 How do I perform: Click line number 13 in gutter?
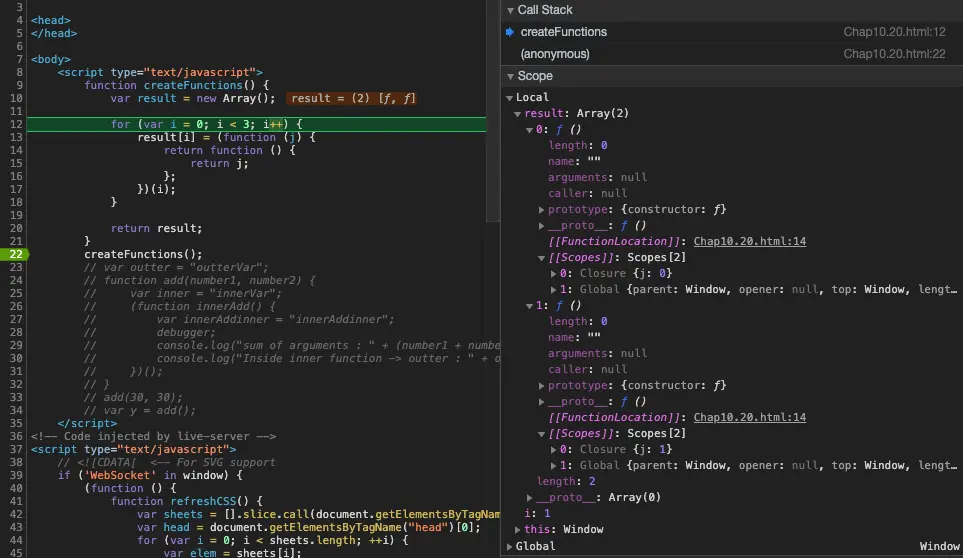(16, 137)
